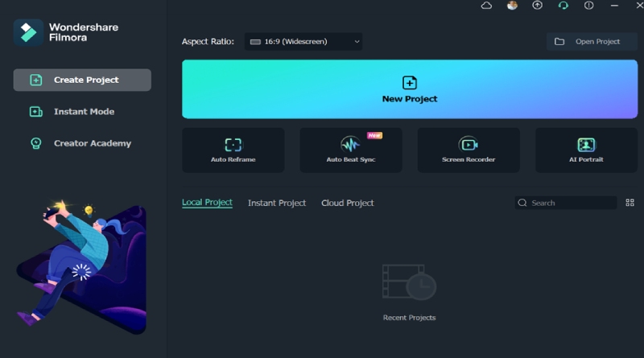Open the cloud storage icon

(486, 6)
